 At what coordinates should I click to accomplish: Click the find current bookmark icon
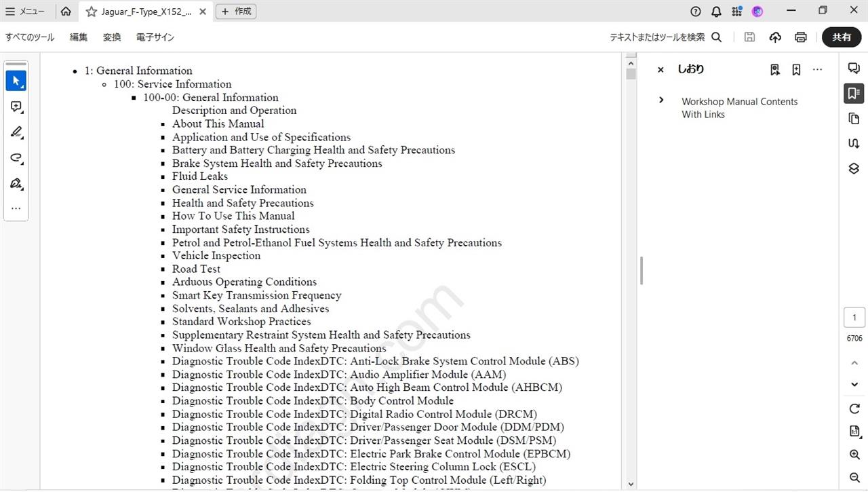pyautogui.click(x=775, y=69)
